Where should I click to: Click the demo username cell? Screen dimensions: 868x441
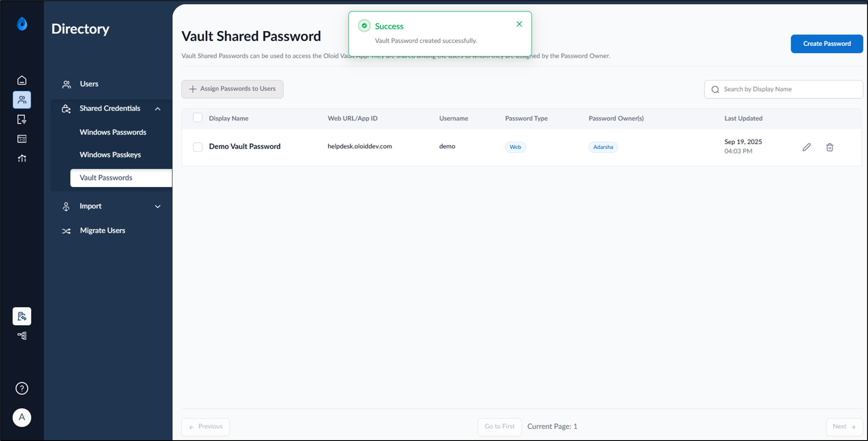click(x=447, y=146)
